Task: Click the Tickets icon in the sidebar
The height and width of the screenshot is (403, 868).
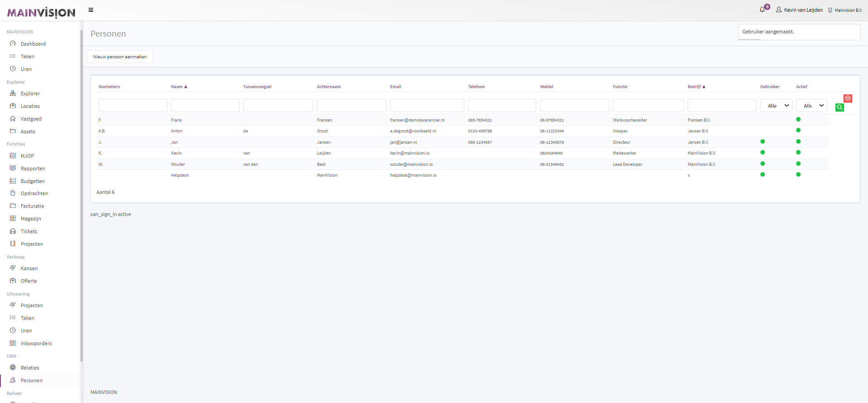Action: (x=13, y=231)
